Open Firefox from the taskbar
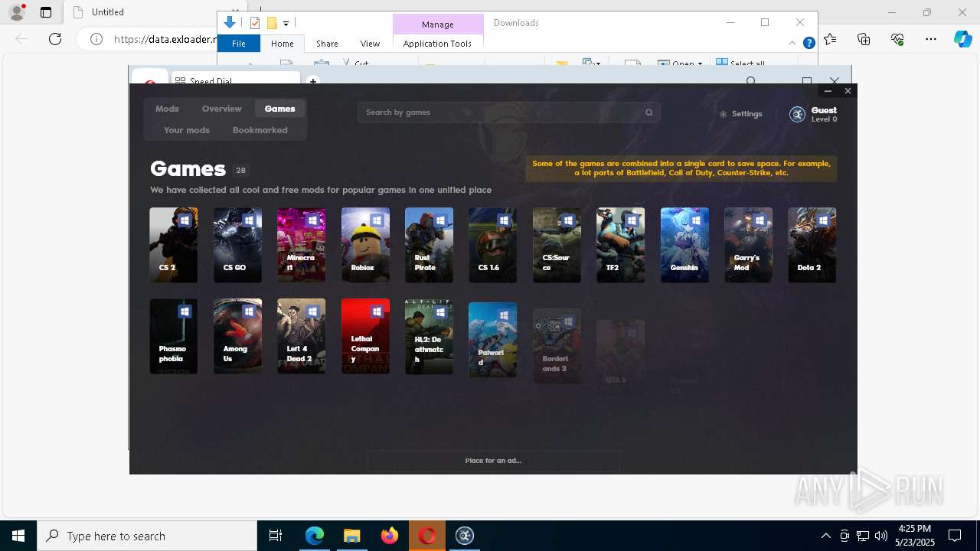 tap(390, 536)
